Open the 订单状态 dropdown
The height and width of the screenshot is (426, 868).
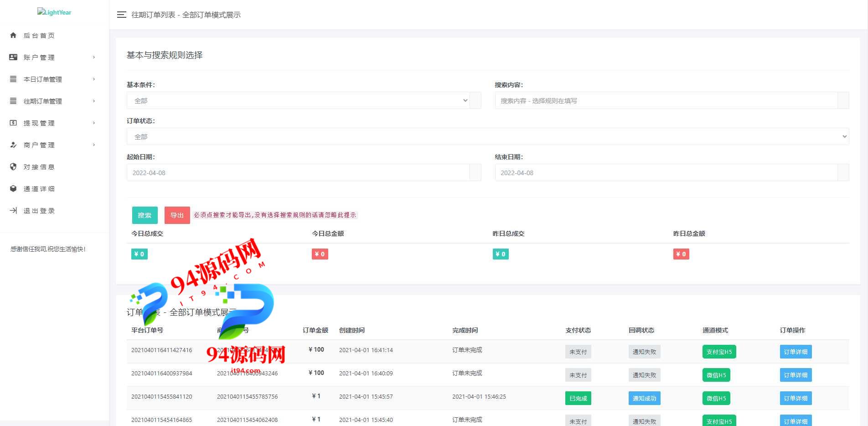coord(488,136)
